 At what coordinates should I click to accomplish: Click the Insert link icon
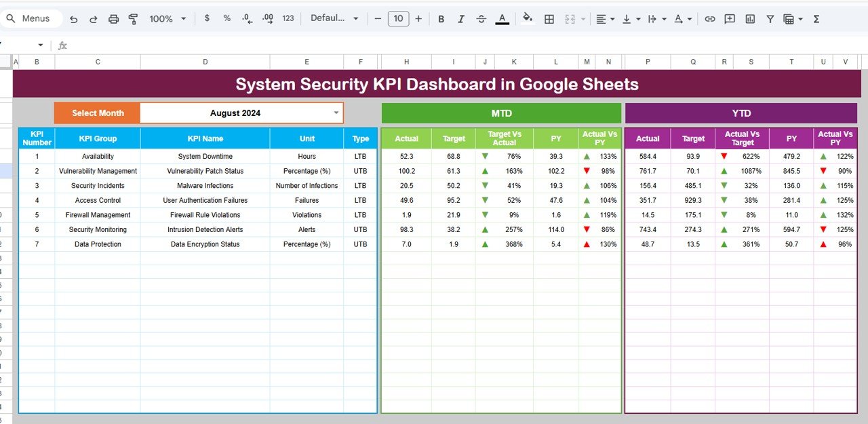point(709,18)
